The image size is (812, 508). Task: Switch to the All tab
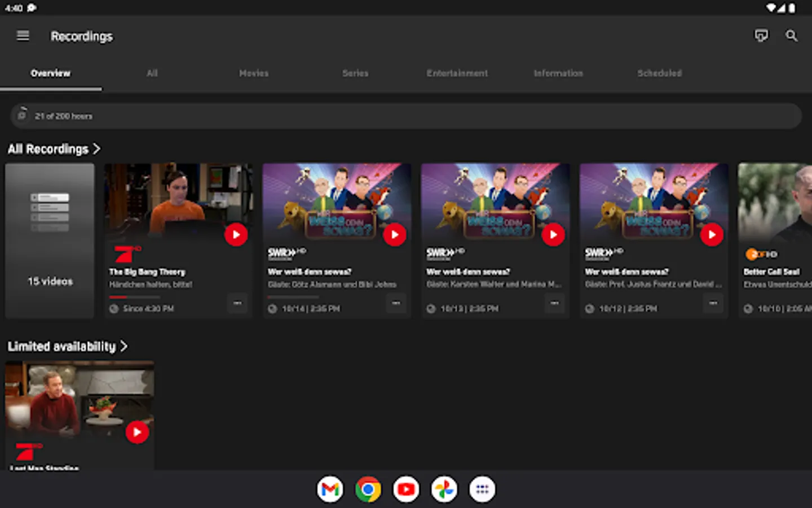click(x=152, y=73)
